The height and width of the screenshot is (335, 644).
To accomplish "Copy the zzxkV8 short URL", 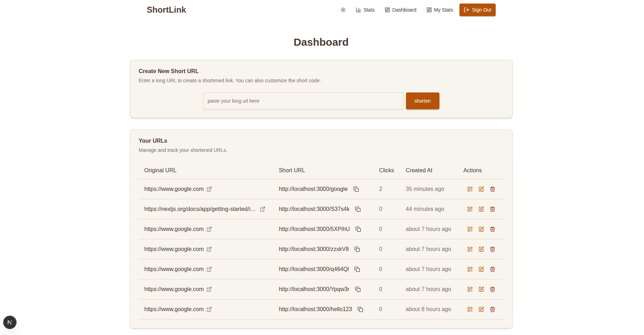I will point(357,249).
